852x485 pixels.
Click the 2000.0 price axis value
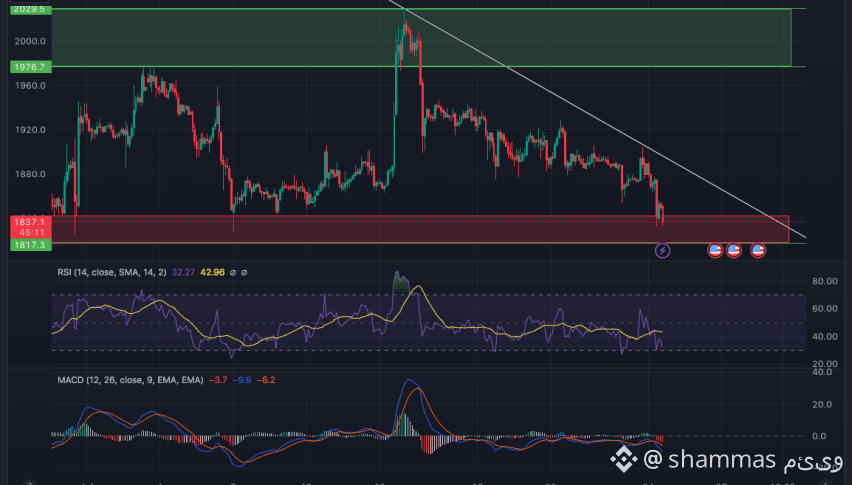point(30,41)
